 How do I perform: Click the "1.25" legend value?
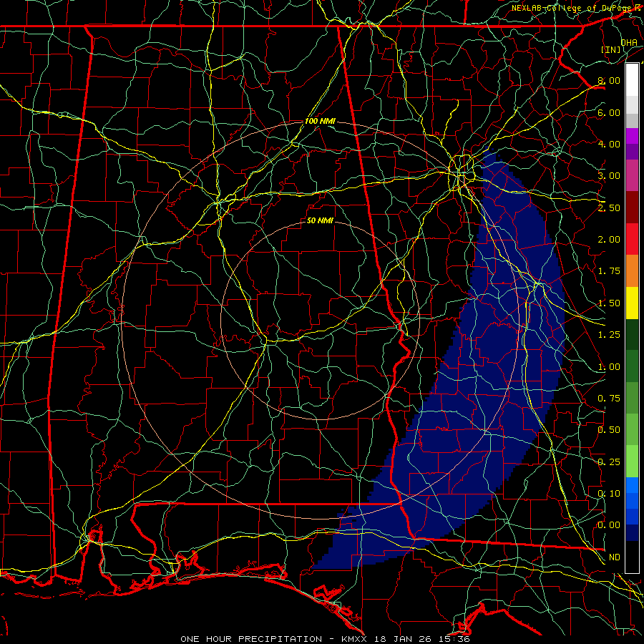coord(609,335)
